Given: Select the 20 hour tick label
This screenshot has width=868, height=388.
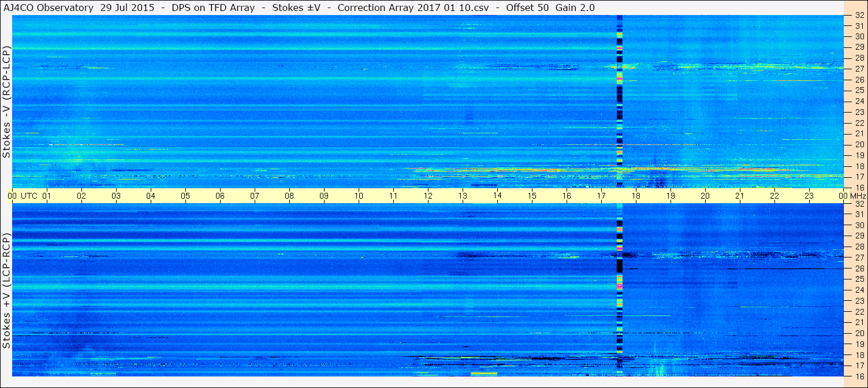Looking at the screenshot, I should (705, 196).
